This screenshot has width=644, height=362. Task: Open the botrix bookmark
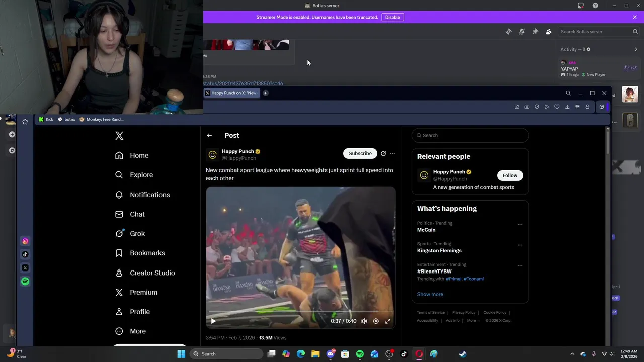pyautogui.click(x=66, y=119)
